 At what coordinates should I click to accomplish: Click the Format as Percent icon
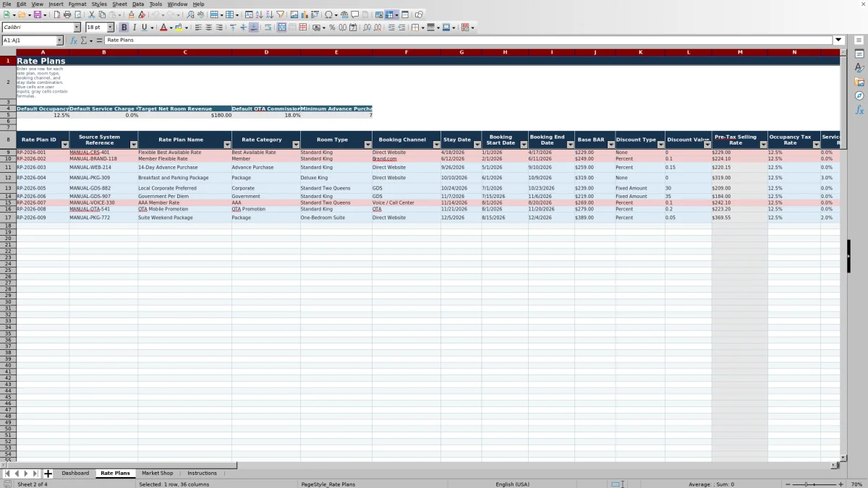tap(332, 27)
